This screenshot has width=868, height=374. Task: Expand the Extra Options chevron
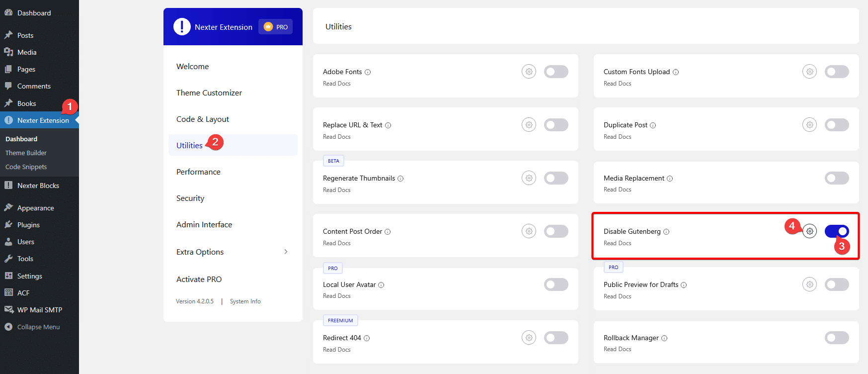[286, 252]
